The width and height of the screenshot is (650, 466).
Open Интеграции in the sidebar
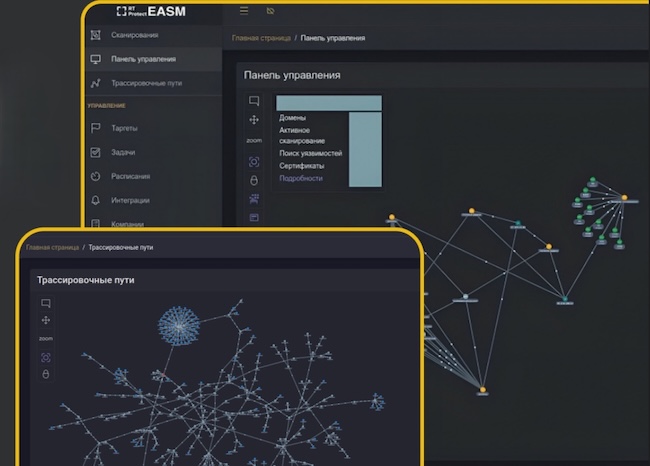(153, 200)
